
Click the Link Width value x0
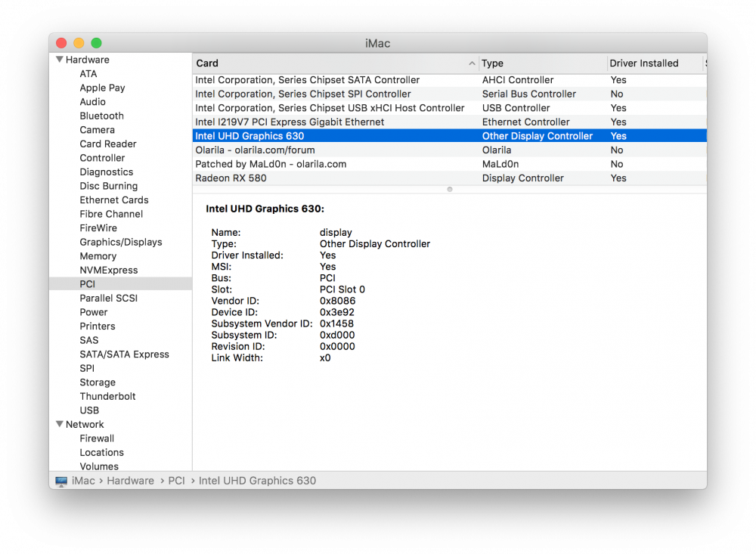pyautogui.click(x=325, y=357)
